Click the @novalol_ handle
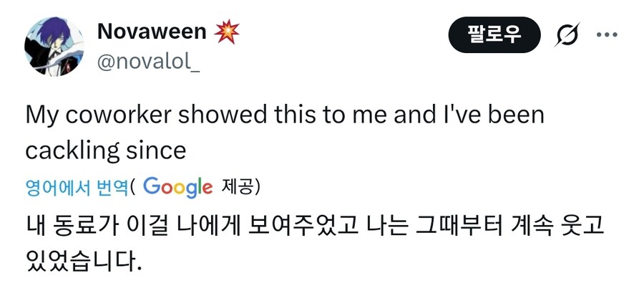This screenshot has height=296, width=644. pyautogui.click(x=148, y=62)
